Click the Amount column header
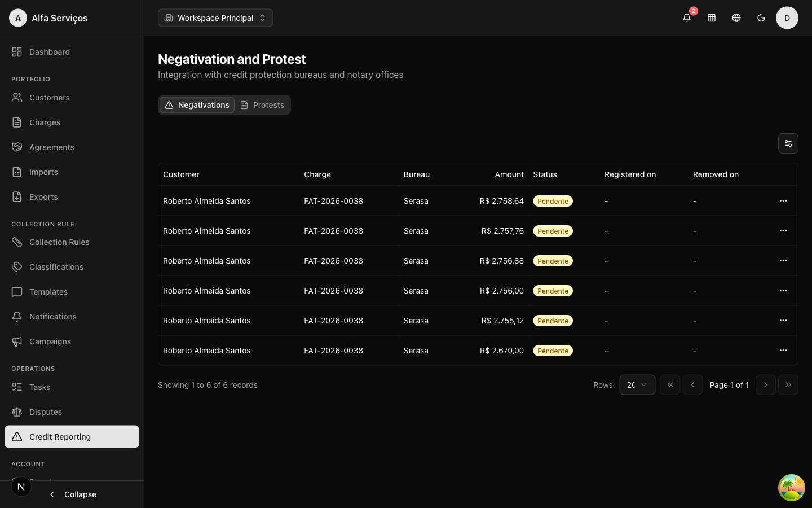The image size is (812, 508). coord(509,174)
